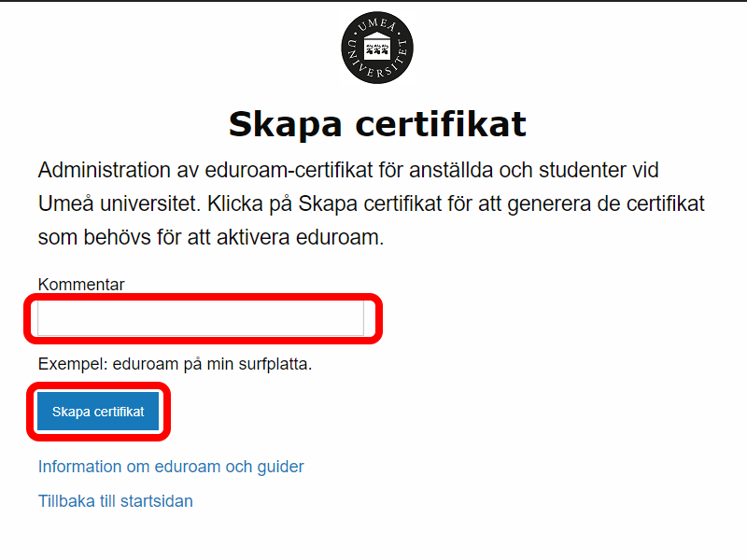747x560 pixels.
Task: Click the Kommentar field label
Action: click(x=82, y=284)
